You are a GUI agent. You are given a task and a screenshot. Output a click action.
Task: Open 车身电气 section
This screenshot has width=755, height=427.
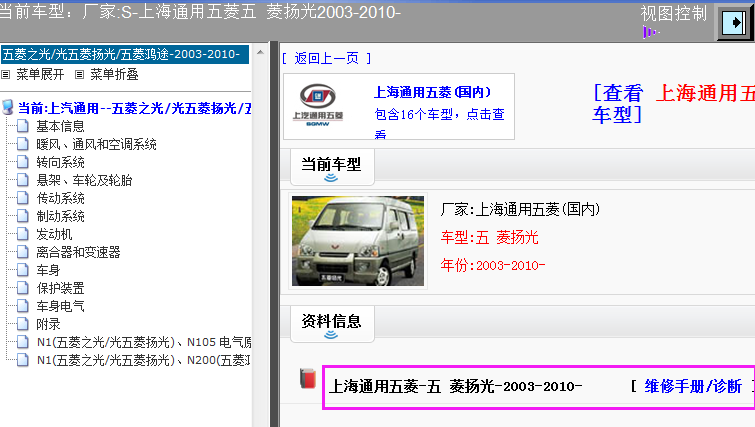pyautogui.click(x=60, y=306)
